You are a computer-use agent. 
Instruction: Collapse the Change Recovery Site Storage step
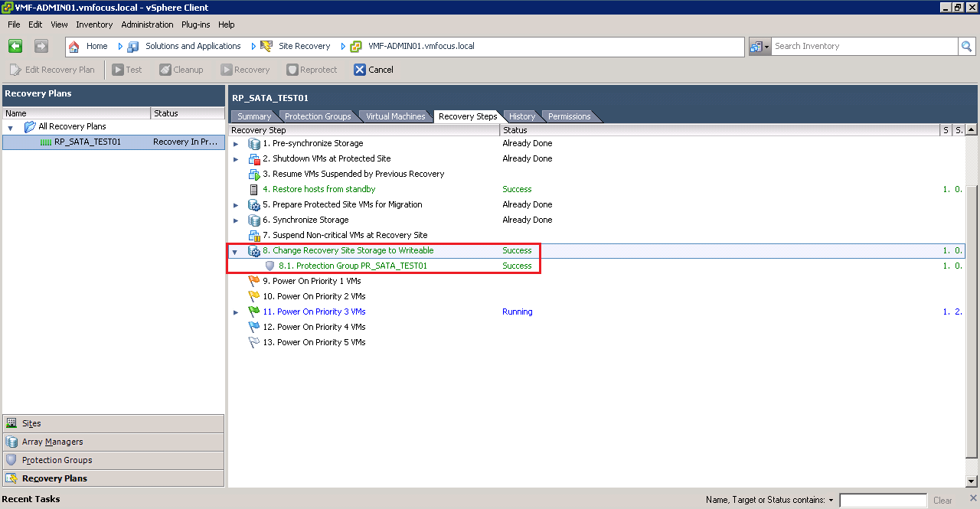point(236,251)
